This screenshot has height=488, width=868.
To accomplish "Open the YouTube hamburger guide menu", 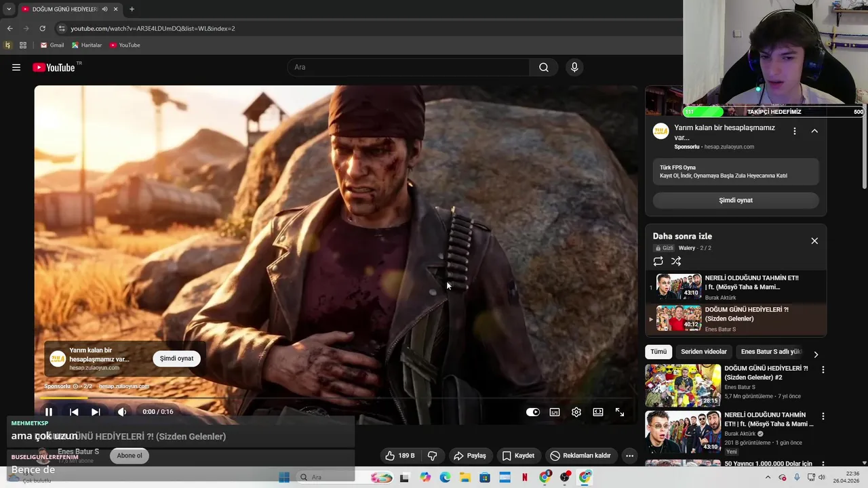I will point(16,67).
